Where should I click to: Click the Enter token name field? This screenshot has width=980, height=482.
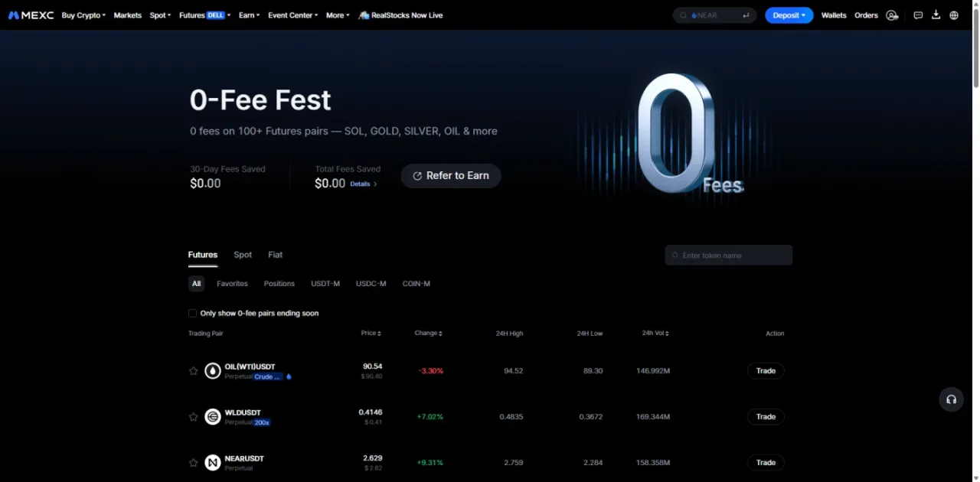(x=729, y=256)
